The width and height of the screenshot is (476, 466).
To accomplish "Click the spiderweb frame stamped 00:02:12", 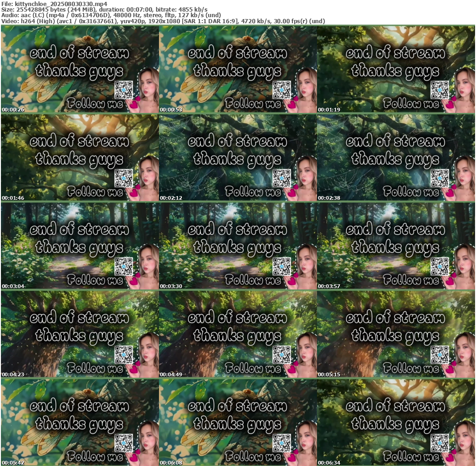I will (x=238, y=158).
